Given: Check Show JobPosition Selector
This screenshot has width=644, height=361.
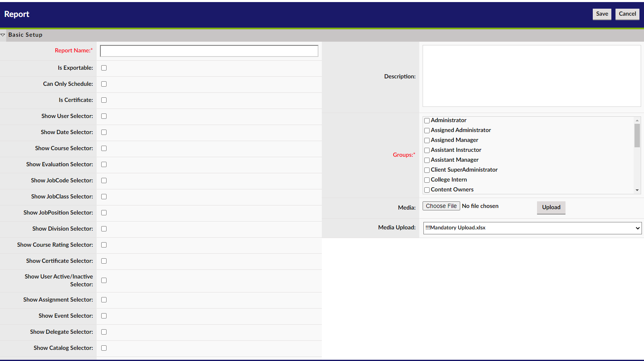Looking at the screenshot, I should click(104, 213).
